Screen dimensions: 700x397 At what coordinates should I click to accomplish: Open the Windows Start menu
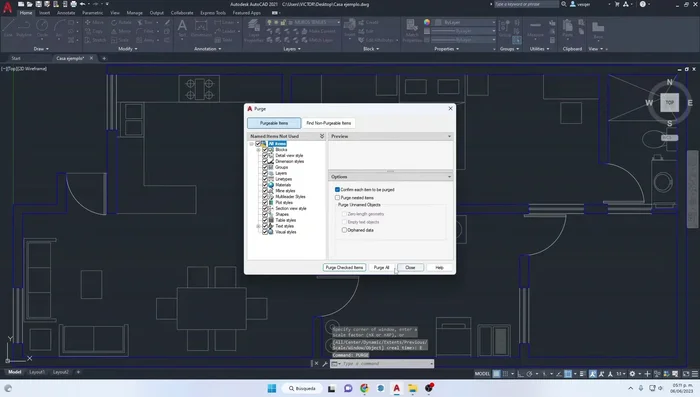click(x=271, y=388)
